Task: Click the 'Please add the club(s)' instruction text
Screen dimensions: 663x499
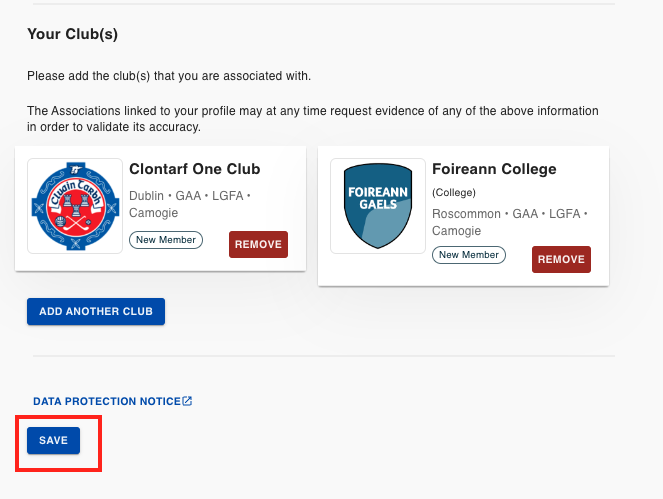Action: [x=169, y=76]
